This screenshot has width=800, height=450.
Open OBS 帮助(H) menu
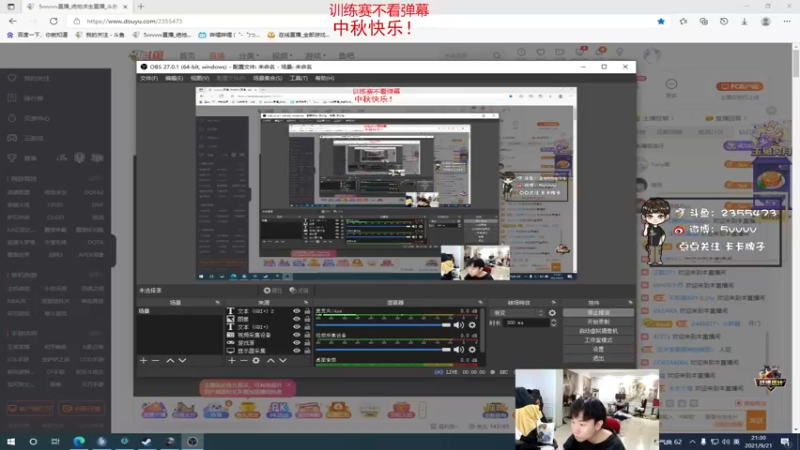pyautogui.click(x=324, y=78)
